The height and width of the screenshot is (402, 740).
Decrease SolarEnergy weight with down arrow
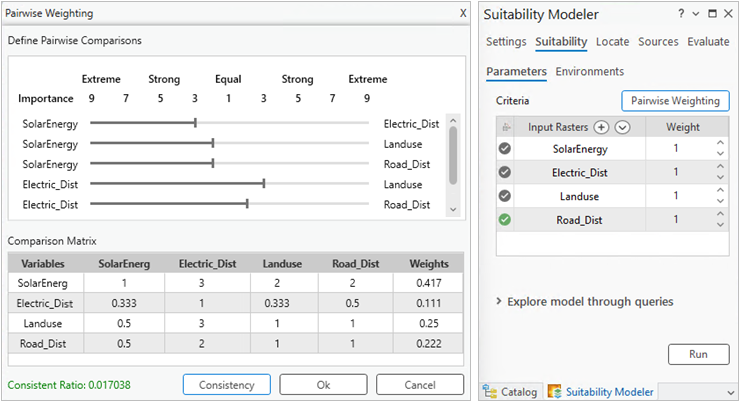click(x=720, y=154)
